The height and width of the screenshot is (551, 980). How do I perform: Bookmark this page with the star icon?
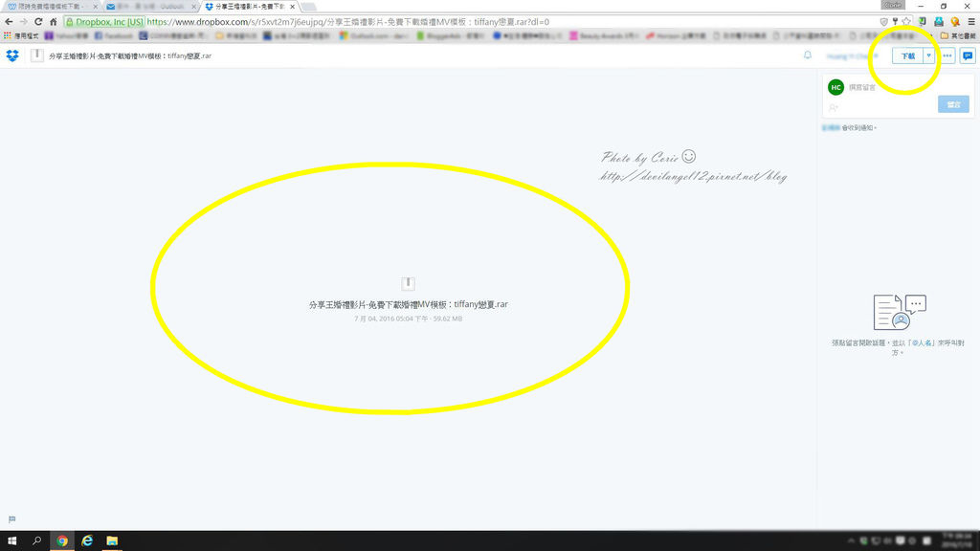(906, 22)
